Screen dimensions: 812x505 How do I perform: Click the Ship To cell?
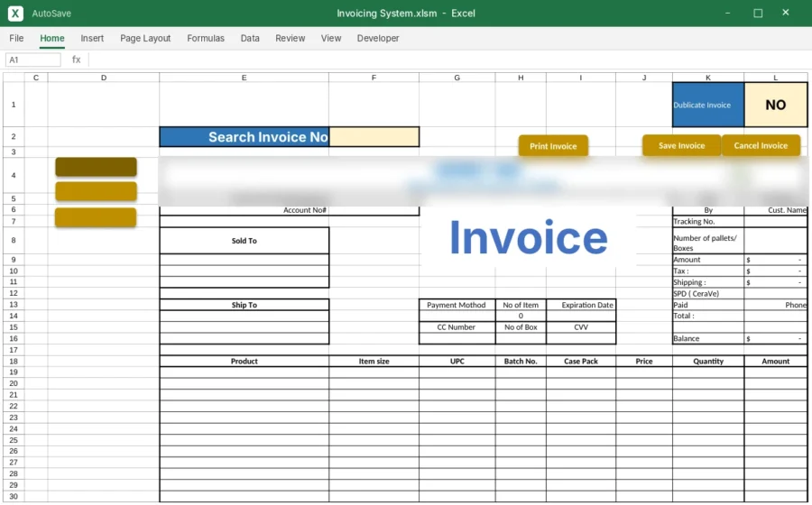[245, 305]
